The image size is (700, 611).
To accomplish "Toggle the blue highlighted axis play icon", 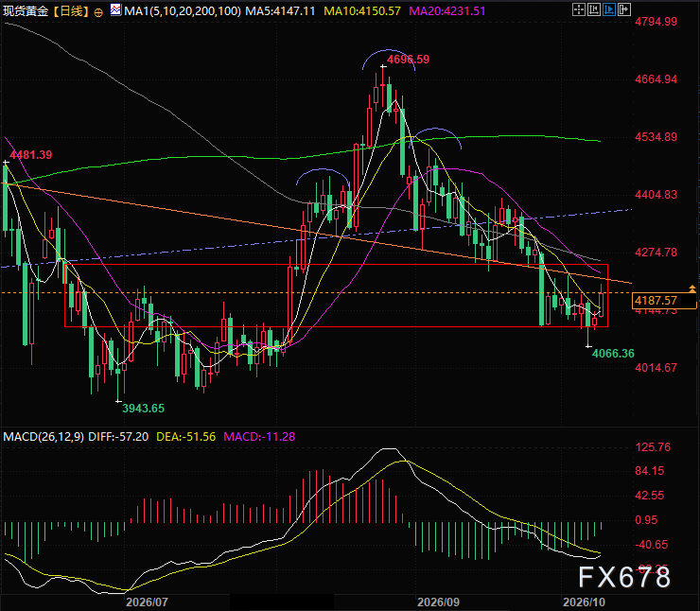I will [609, 9].
